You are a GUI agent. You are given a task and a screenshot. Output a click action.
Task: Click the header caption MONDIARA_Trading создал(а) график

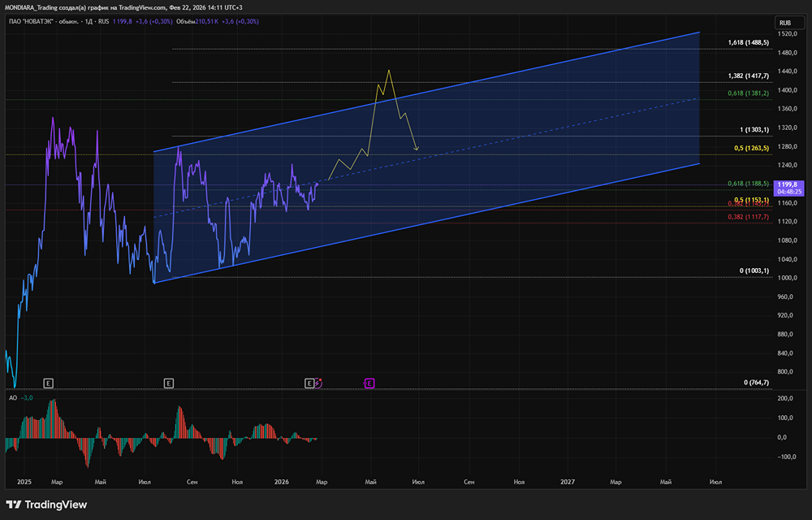57,7
